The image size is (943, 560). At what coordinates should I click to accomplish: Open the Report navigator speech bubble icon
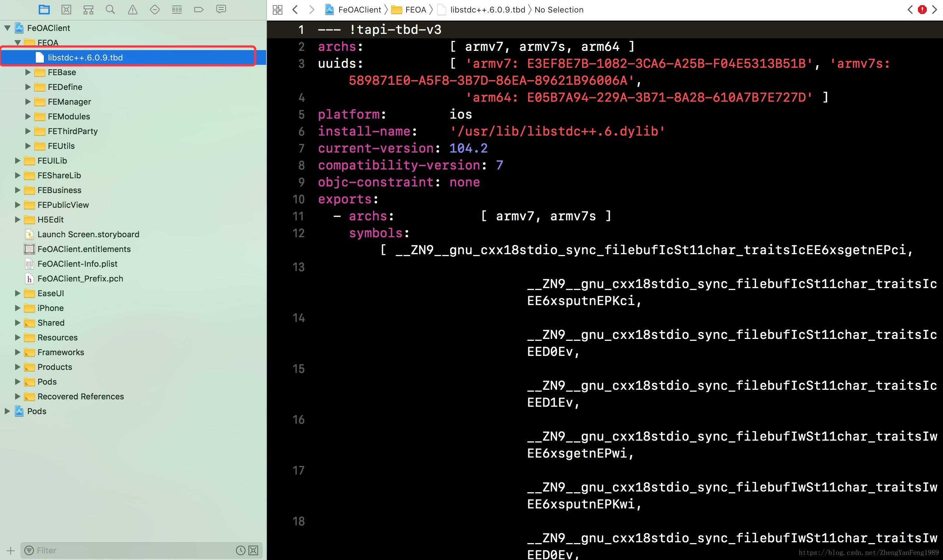click(x=221, y=10)
